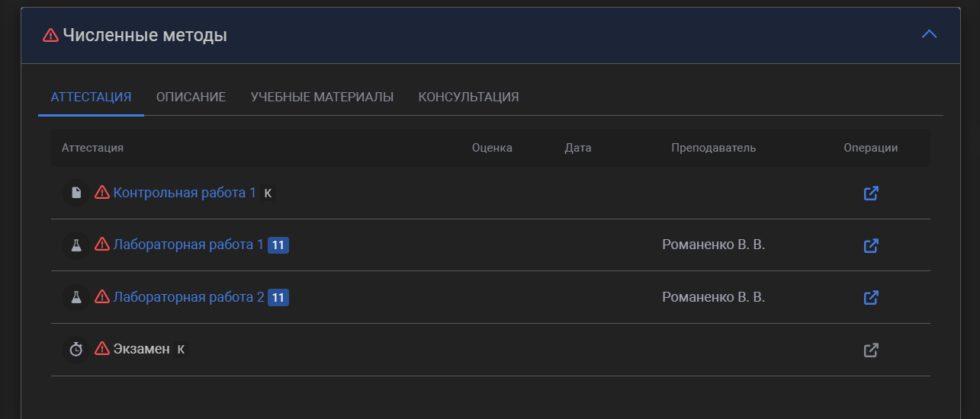
Task: Open the Учебные материалы tab
Action: point(322,97)
